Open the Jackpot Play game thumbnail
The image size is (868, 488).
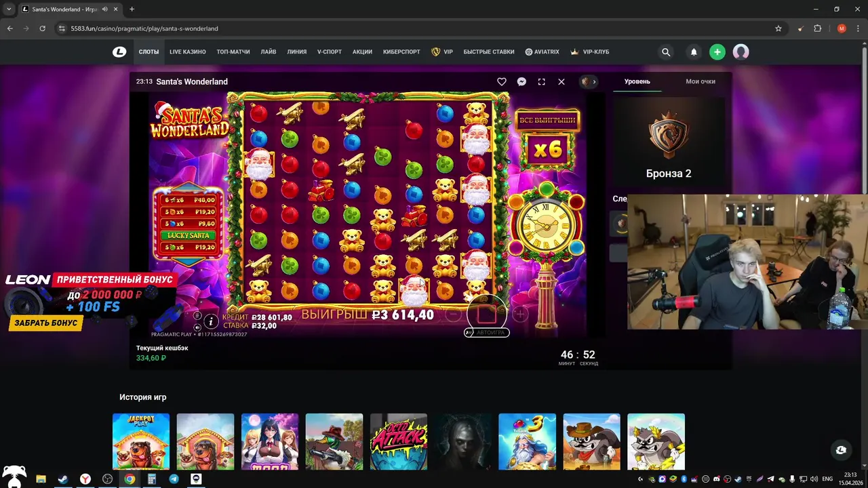point(141,441)
